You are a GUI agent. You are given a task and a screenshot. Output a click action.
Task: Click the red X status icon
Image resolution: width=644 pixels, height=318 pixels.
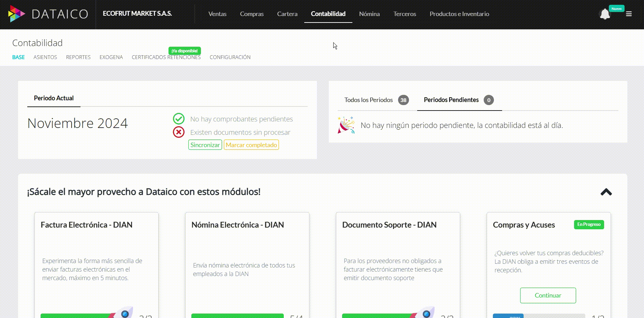(178, 132)
